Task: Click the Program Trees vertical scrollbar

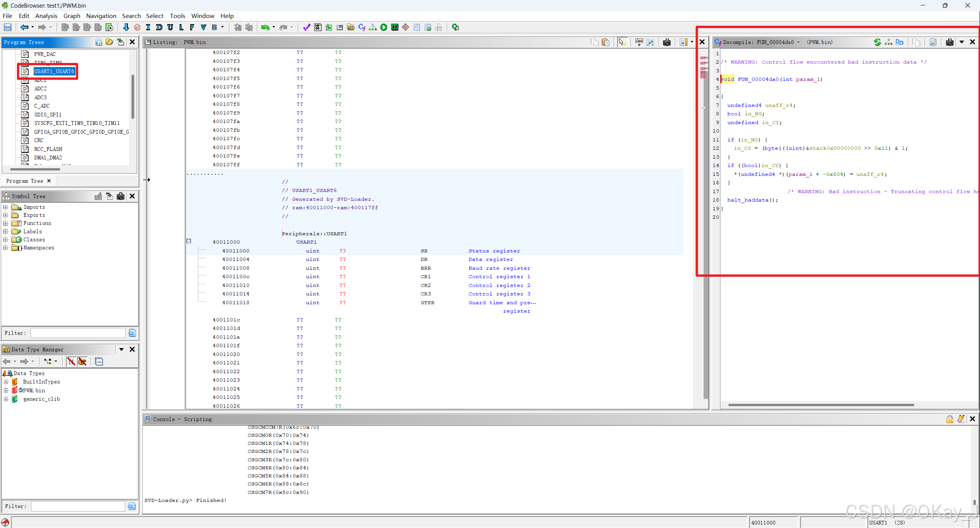Action: tap(133, 96)
